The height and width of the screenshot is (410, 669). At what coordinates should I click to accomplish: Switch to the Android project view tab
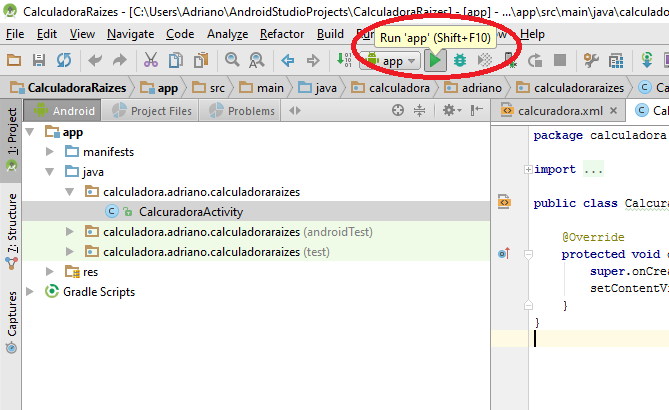coord(63,110)
